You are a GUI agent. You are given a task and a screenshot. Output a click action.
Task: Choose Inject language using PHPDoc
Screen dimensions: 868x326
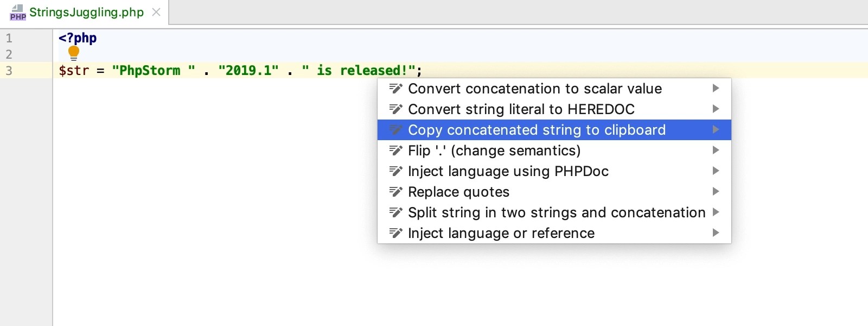pos(554,171)
